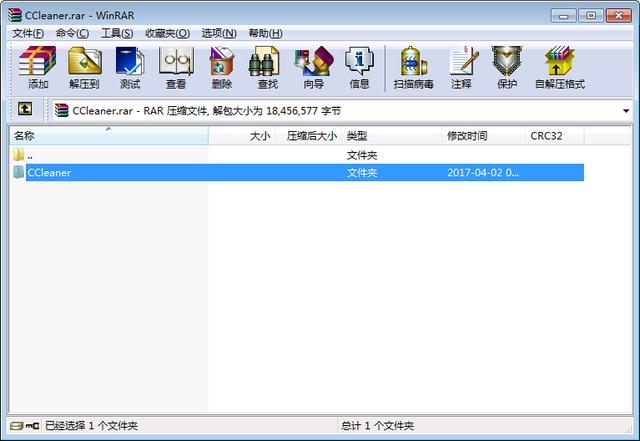Click the 删除 (Delete) icon
The width and height of the screenshot is (640, 441).
tap(222, 68)
